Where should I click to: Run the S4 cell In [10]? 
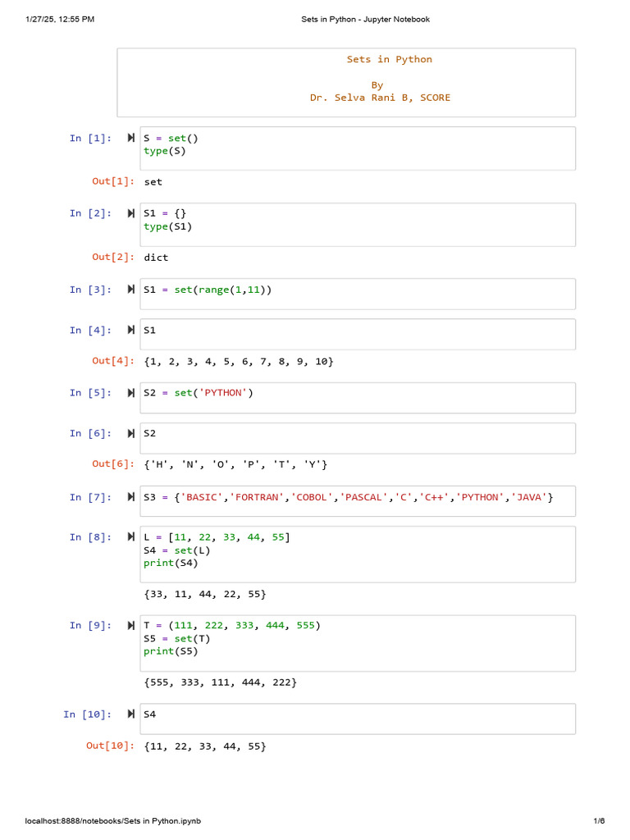tap(130, 714)
